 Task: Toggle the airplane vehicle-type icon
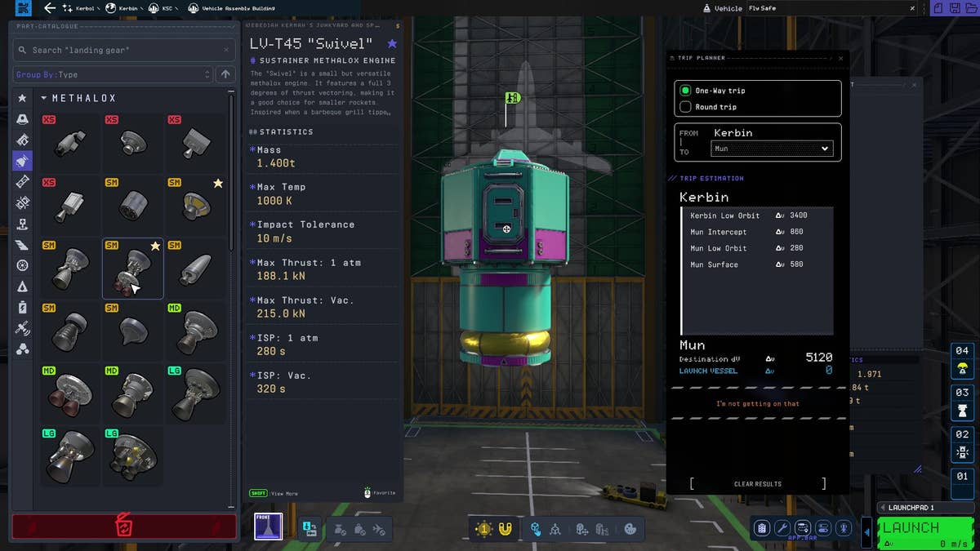(x=380, y=530)
